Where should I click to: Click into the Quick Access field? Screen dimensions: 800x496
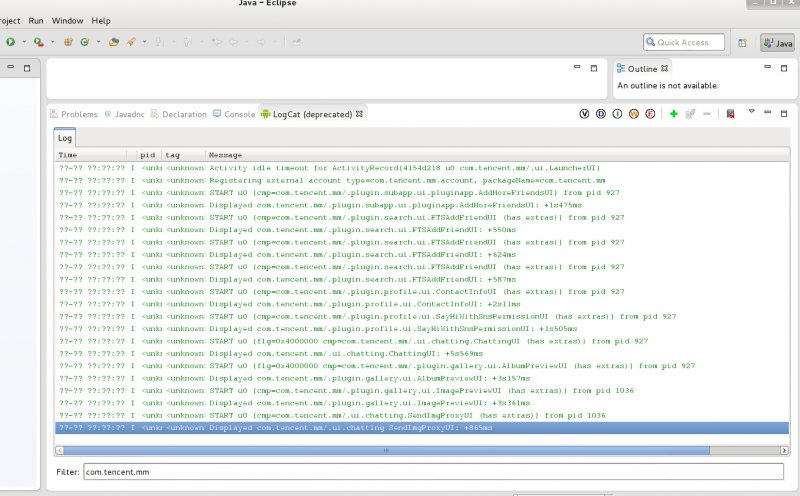point(684,42)
